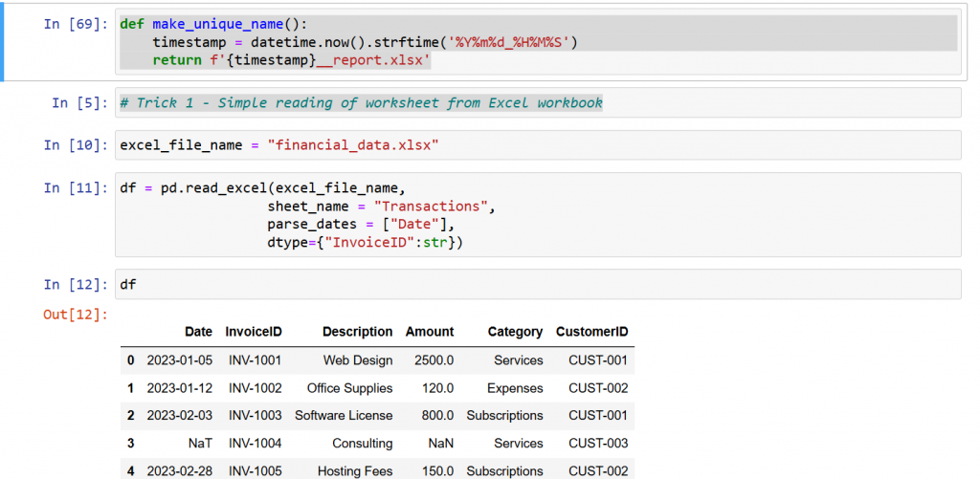Click the Expenses category cell
The image size is (980, 479).
(x=515, y=388)
